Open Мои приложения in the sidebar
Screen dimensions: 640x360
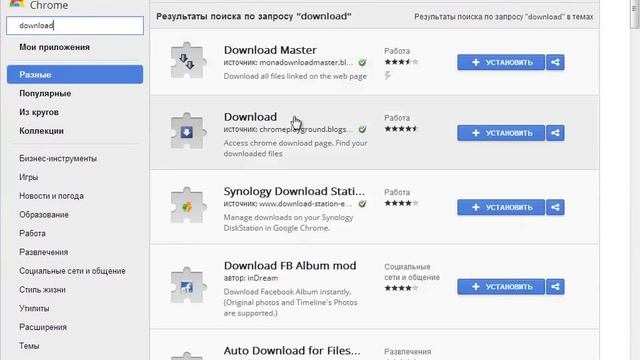point(54,47)
